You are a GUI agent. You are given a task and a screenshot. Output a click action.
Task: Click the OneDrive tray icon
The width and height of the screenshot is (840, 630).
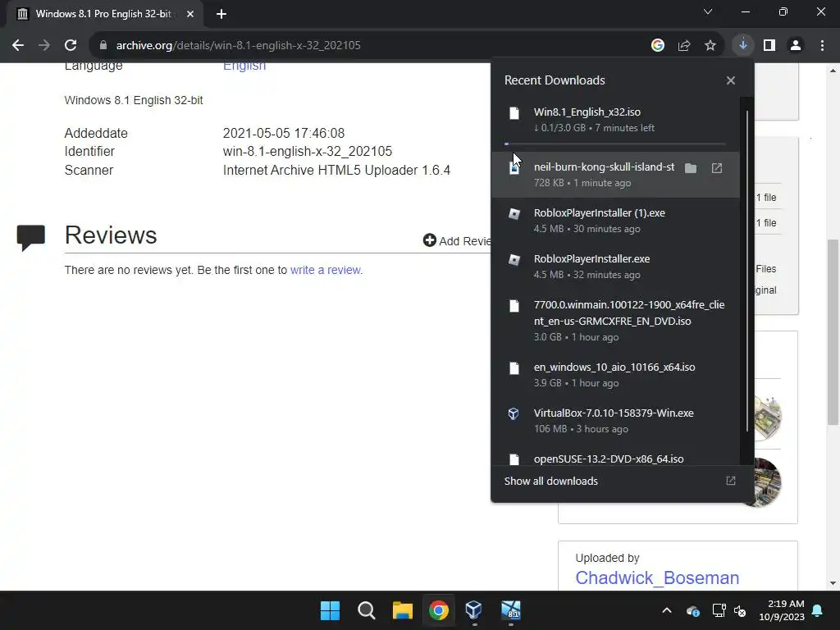click(x=692, y=610)
